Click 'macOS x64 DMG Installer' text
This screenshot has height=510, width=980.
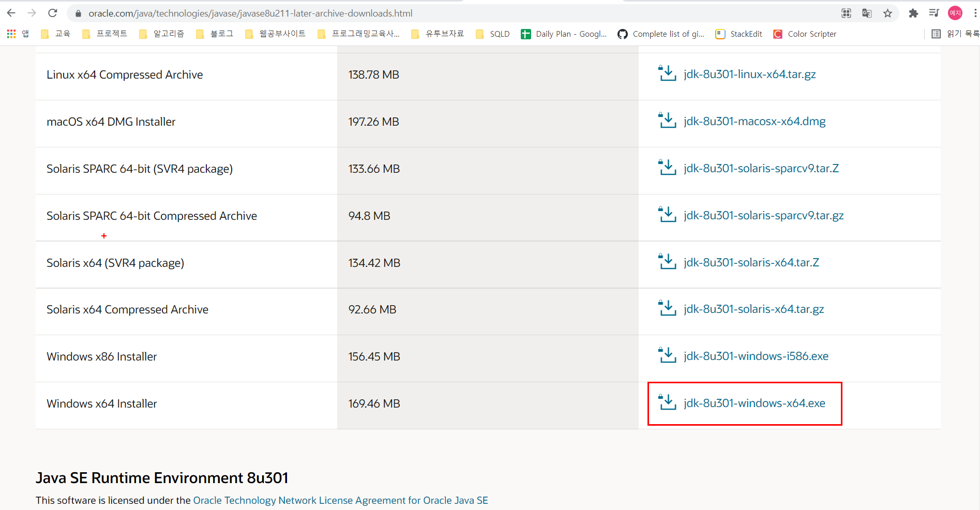(111, 122)
